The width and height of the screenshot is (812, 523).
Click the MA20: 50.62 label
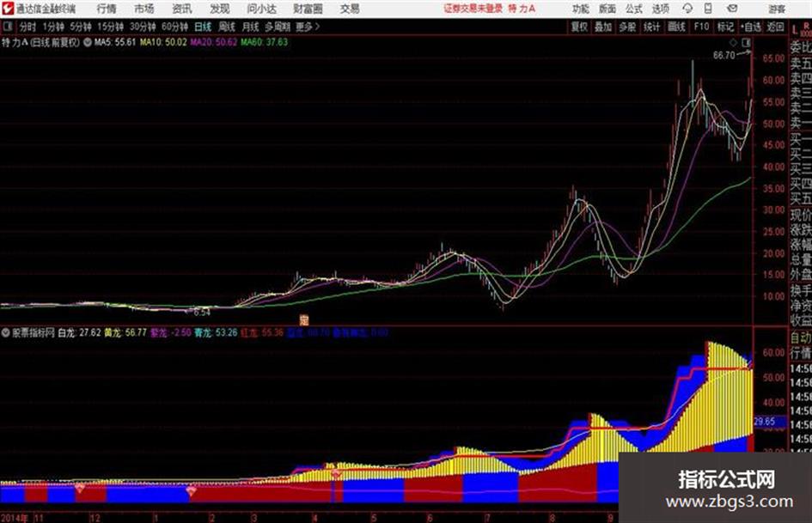[x=213, y=42]
